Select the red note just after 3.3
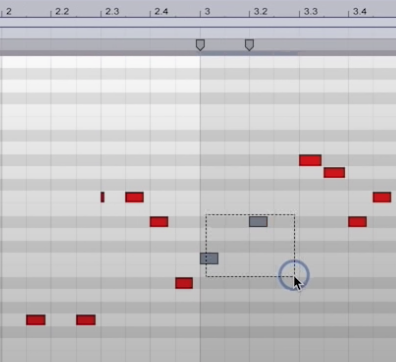 pyautogui.click(x=334, y=173)
